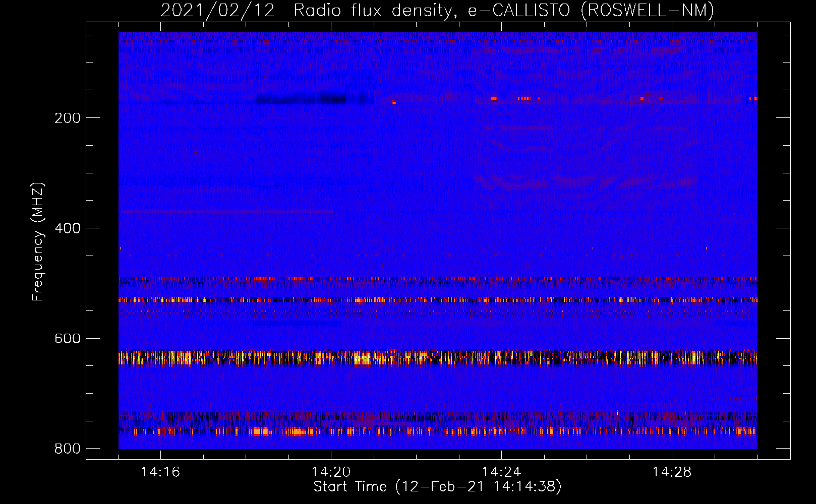The width and height of the screenshot is (816, 504).
Task: Click the plot title '2021/02/12 Radio flux density'
Action: (x=437, y=10)
